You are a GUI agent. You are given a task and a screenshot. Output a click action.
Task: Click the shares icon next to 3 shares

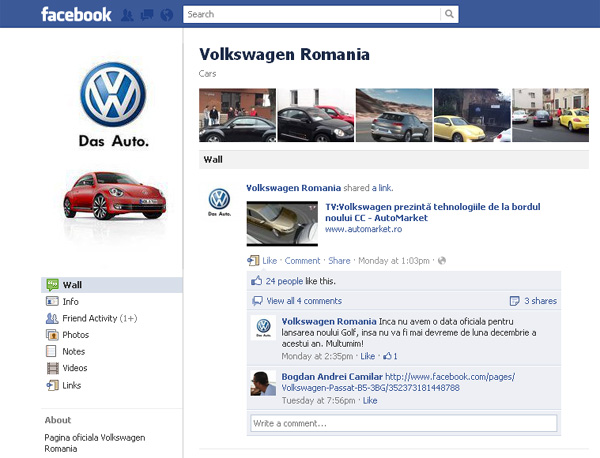(514, 301)
